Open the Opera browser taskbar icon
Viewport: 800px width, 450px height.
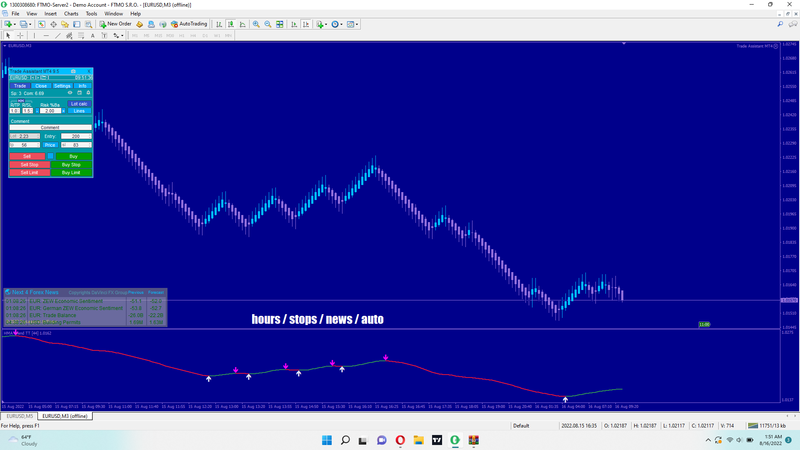400,440
